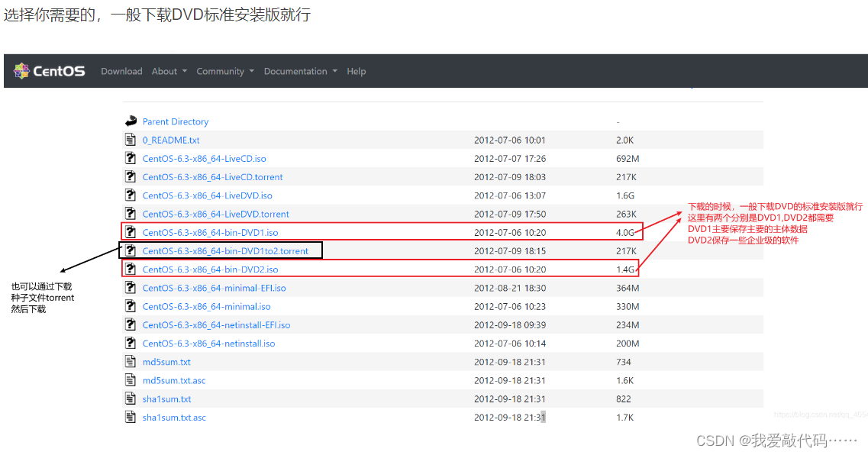Click the 734 size value

(x=623, y=362)
